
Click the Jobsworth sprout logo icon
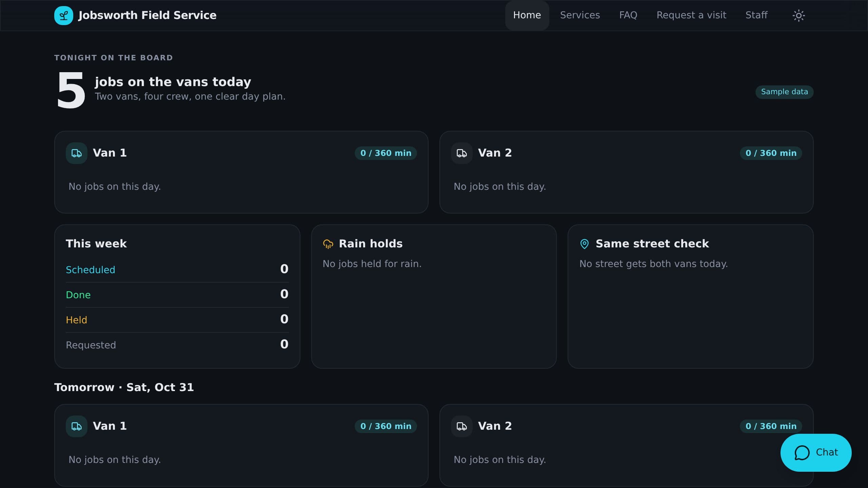pos(63,15)
